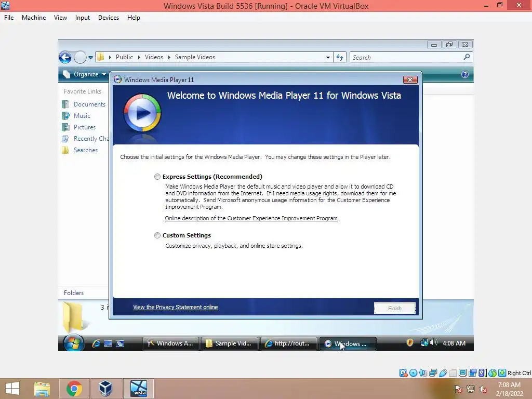Image resolution: width=532 pixels, height=399 pixels.
Task: Switch to Windows A... taskbar button
Action: click(170, 343)
